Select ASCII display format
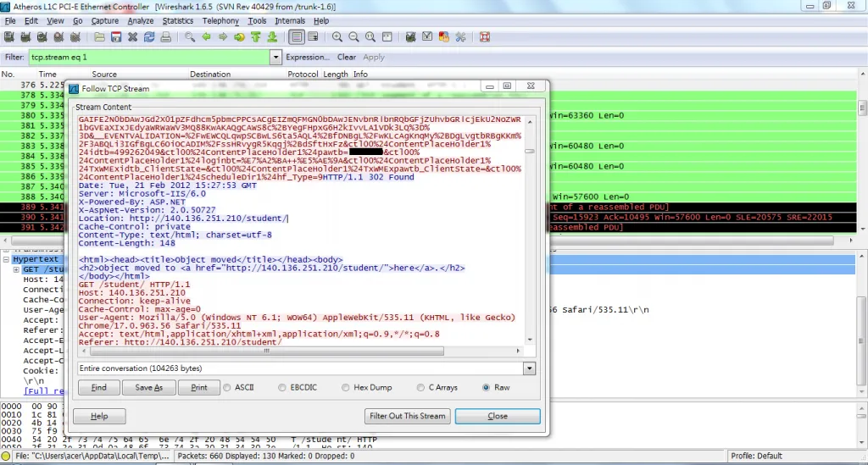Screen dimensions: 868x465 [227, 388]
